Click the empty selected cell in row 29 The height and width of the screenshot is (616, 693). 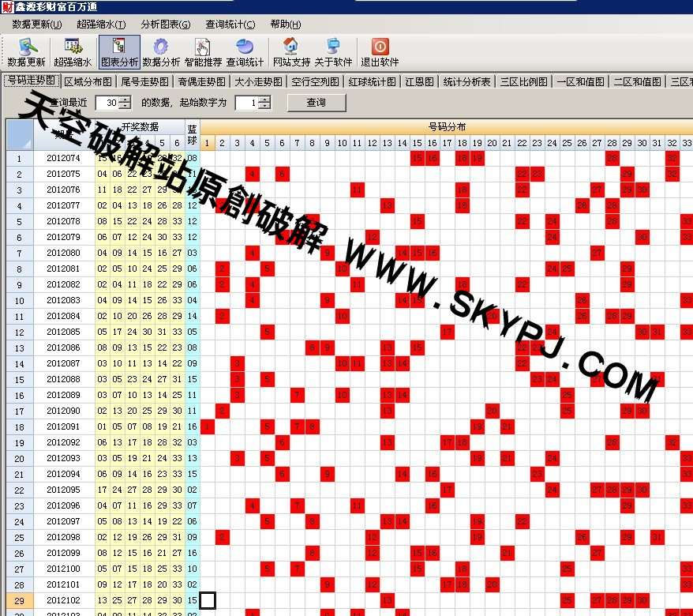[x=208, y=600]
